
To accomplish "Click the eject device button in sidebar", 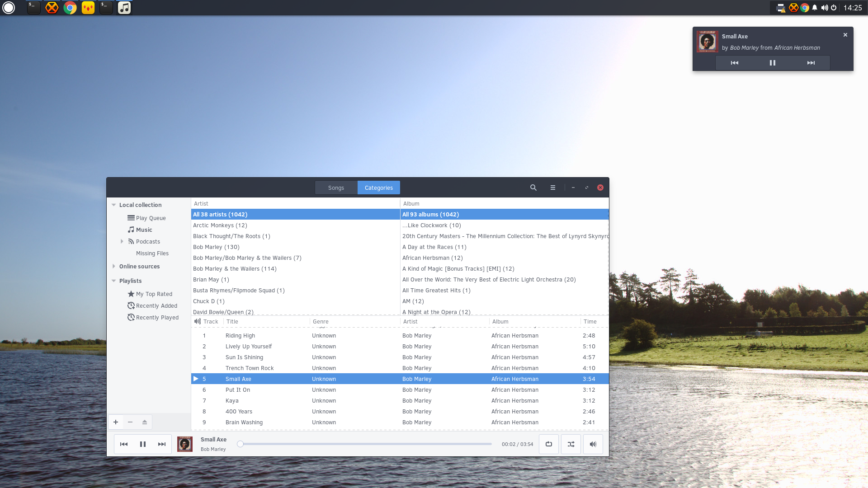I will tap(145, 422).
